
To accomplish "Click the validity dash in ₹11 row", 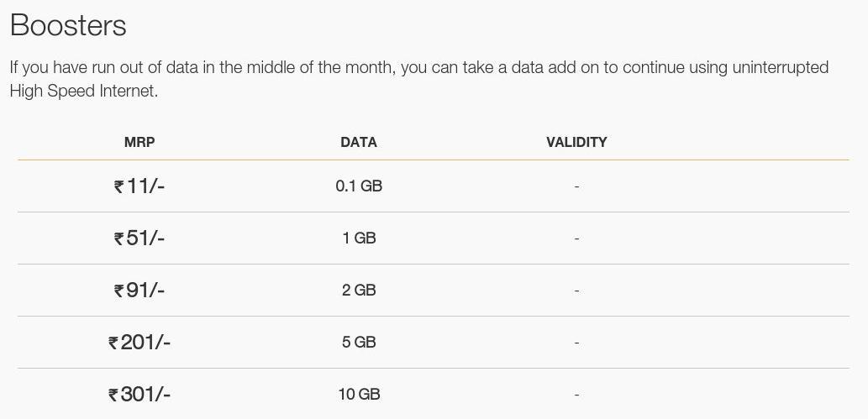I will pos(576,186).
